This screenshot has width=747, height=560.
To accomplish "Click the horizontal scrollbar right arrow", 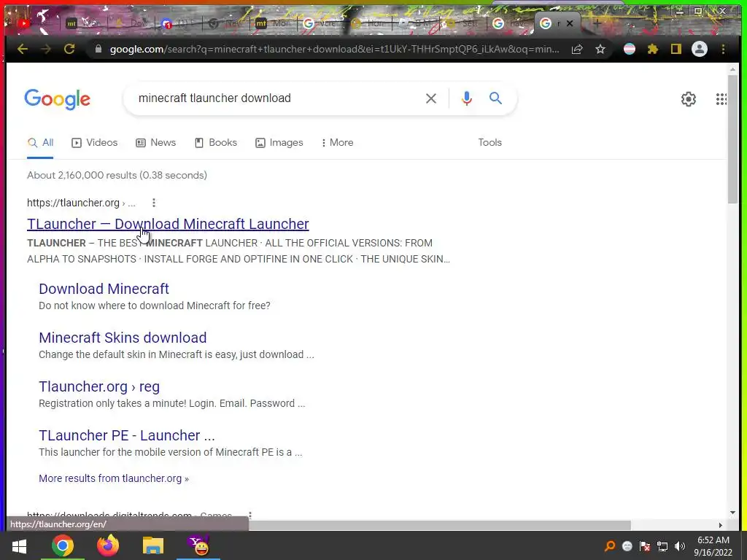I will click(720, 525).
